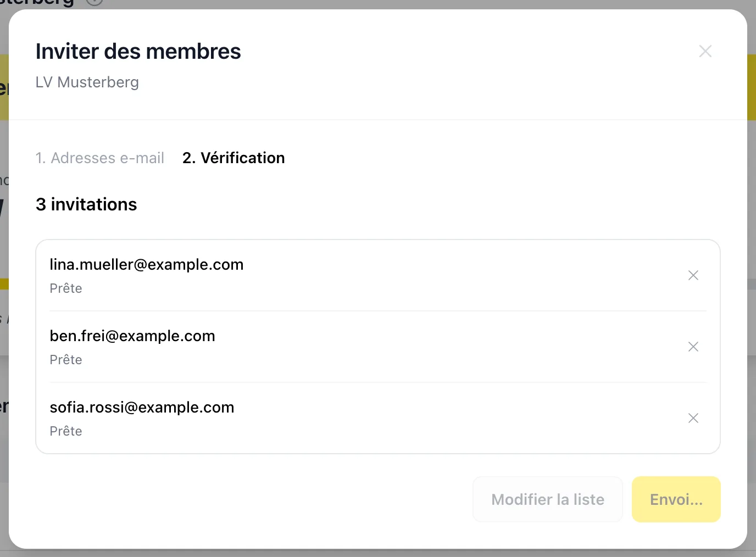Click the dimmed backdrop below the dialog
Viewport: 756px width, 557px height.
click(378, 553)
